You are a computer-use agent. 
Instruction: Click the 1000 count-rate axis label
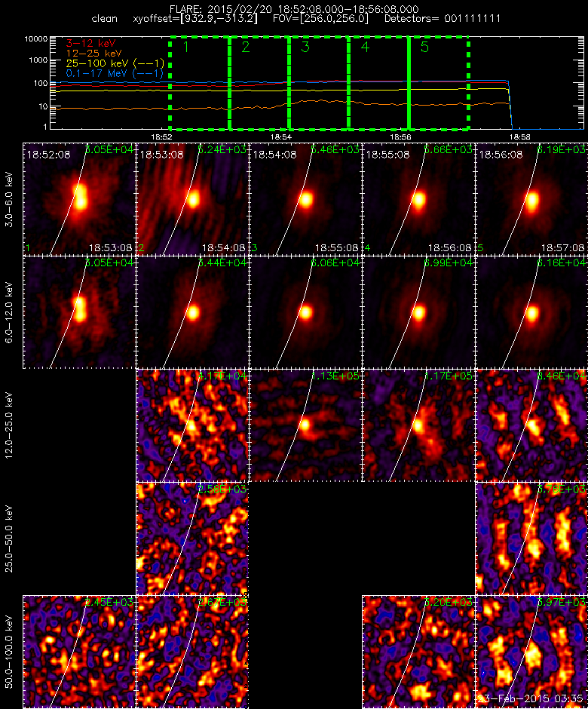click(x=38, y=60)
